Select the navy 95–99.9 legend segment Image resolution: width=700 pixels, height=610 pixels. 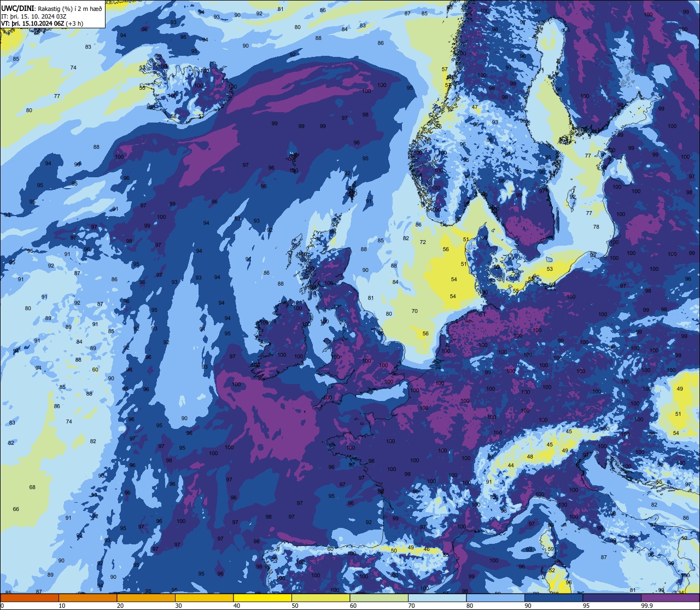(x=612, y=597)
